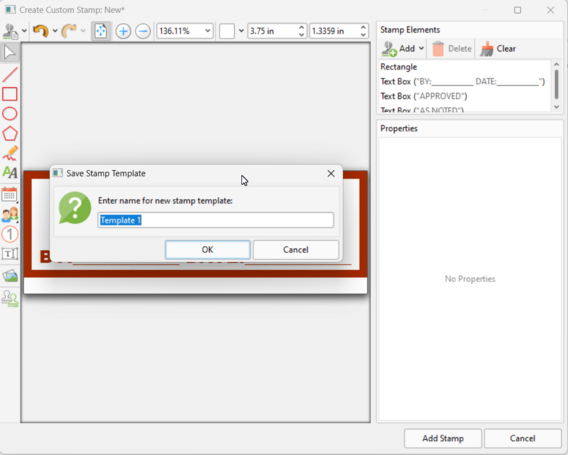Activate the Pencil freehand tool
568x455 pixels.
pyautogui.click(x=10, y=153)
